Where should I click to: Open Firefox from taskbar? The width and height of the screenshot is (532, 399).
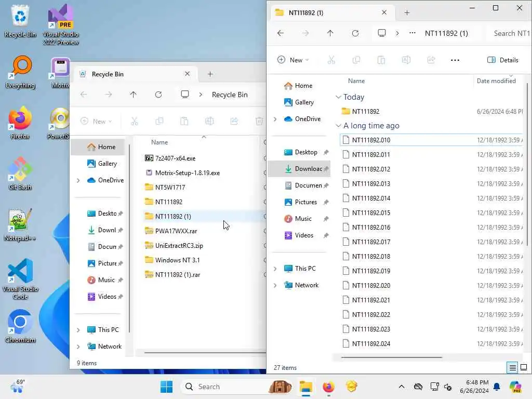pyautogui.click(x=328, y=387)
